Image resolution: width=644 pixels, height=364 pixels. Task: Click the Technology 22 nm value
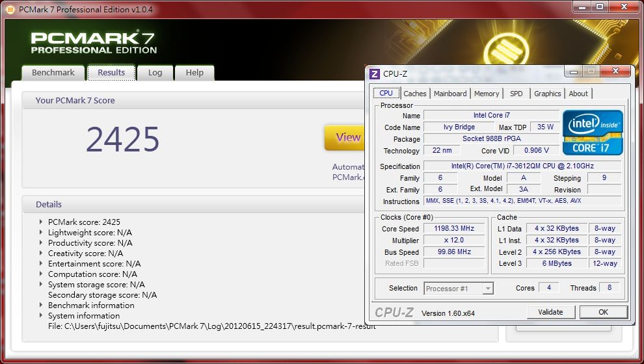(x=442, y=151)
